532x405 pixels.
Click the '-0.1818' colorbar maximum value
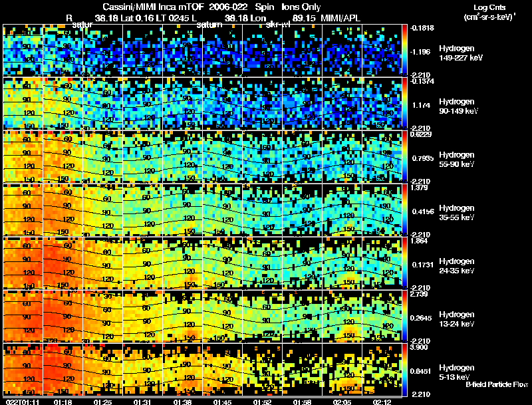422,28
